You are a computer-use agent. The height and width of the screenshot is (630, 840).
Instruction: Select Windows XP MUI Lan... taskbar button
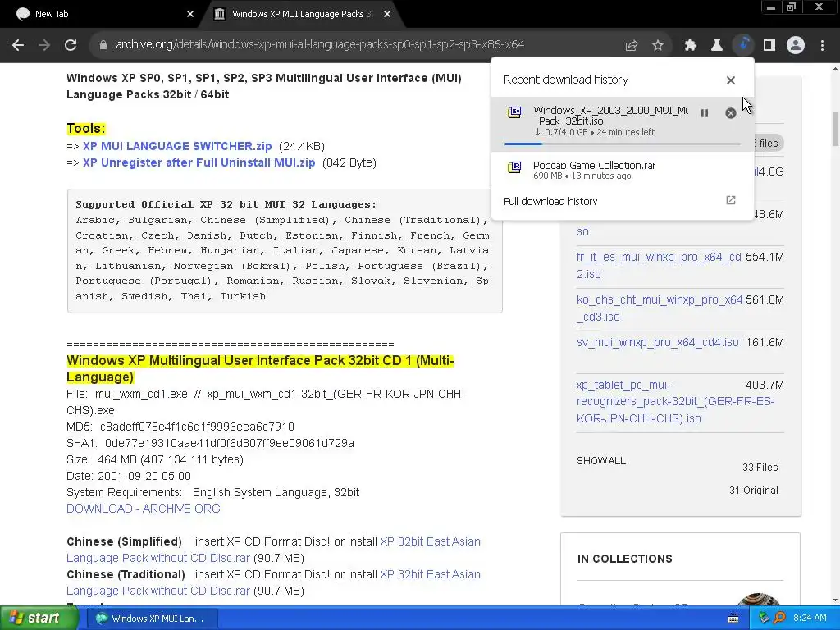pyautogui.click(x=152, y=619)
